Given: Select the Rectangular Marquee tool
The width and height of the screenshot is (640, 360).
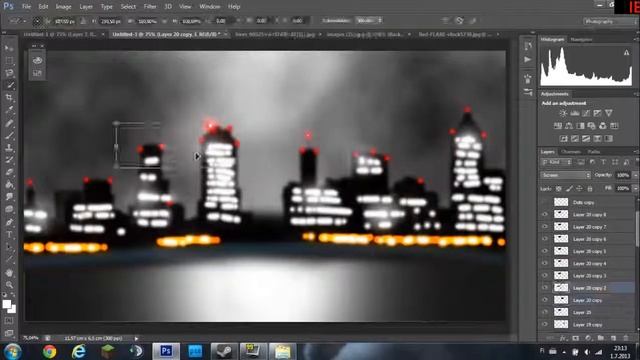Looking at the screenshot, I should pos(9,61).
